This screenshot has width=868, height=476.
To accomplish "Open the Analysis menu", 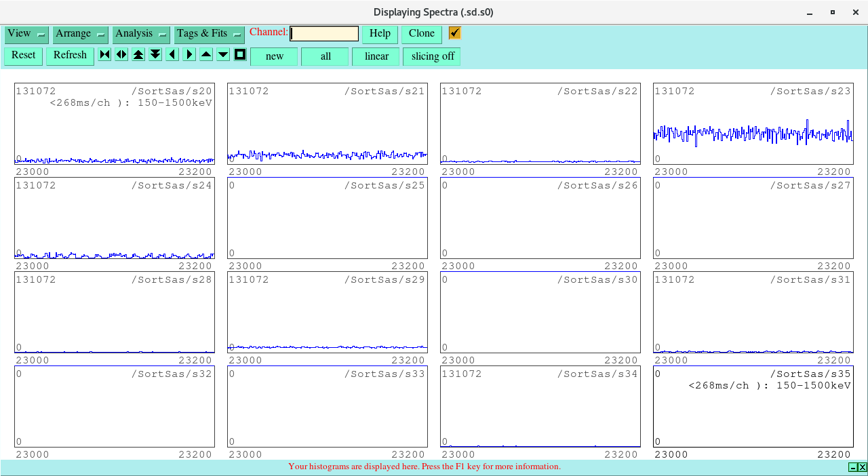I will (x=141, y=34).
